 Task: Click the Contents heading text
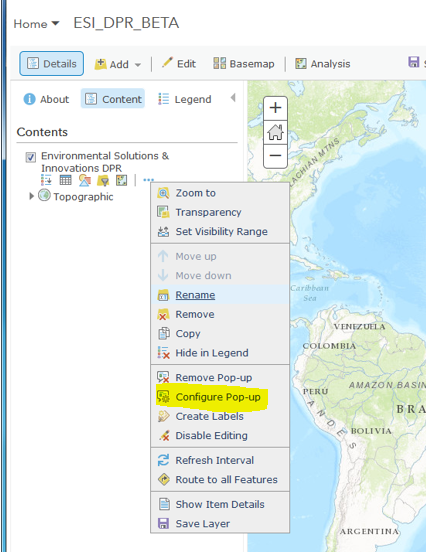coord(42,132)
